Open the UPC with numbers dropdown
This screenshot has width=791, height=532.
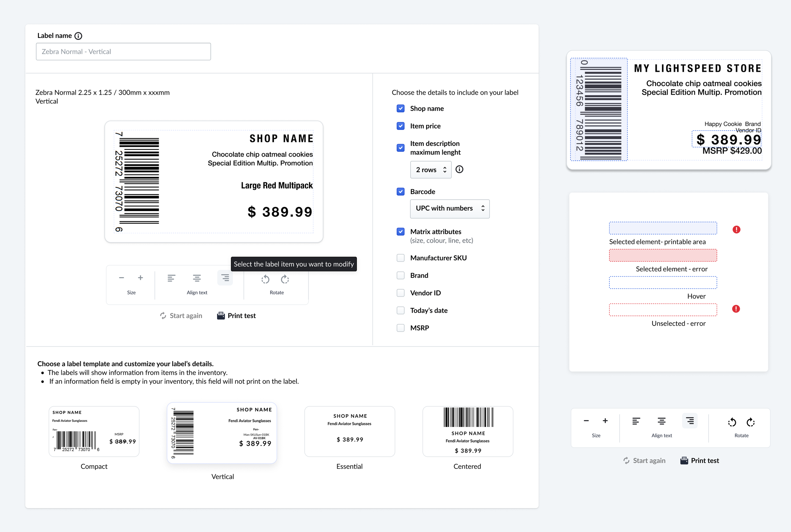(450, 209)
